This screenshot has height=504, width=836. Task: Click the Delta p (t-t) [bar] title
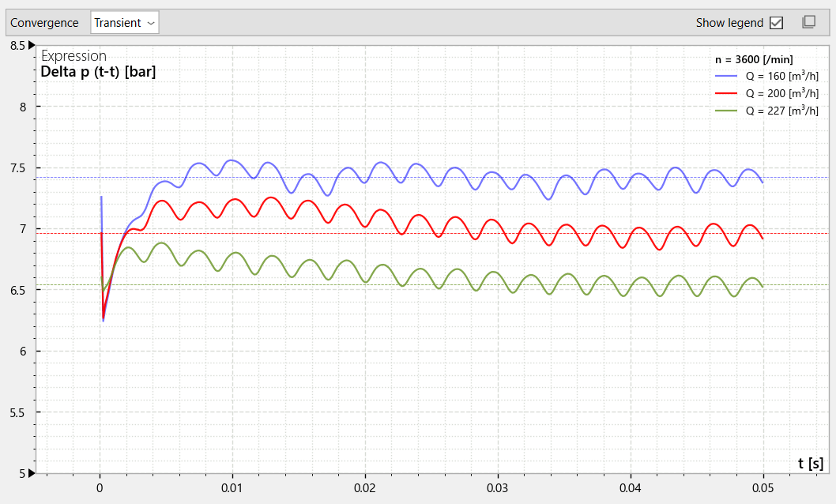pyautogui.click(x=98, y=72)
